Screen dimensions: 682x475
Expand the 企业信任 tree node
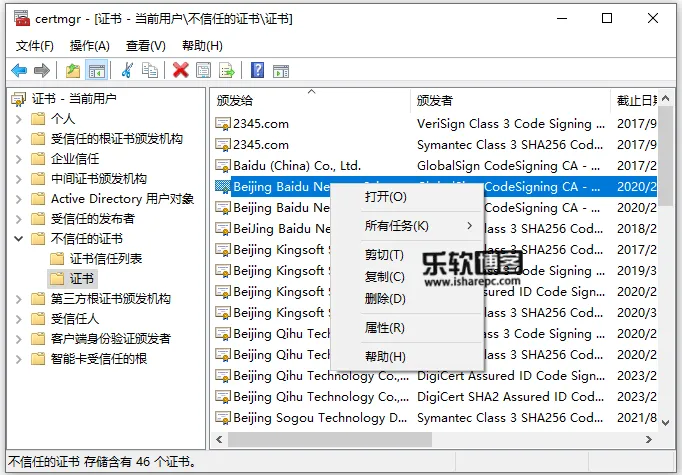[x=19, y=159]
